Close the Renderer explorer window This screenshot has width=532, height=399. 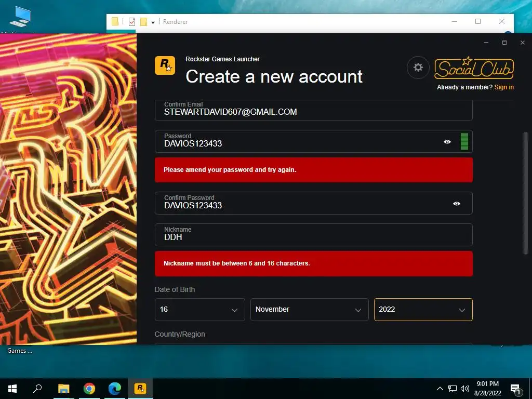pos(502,21)
